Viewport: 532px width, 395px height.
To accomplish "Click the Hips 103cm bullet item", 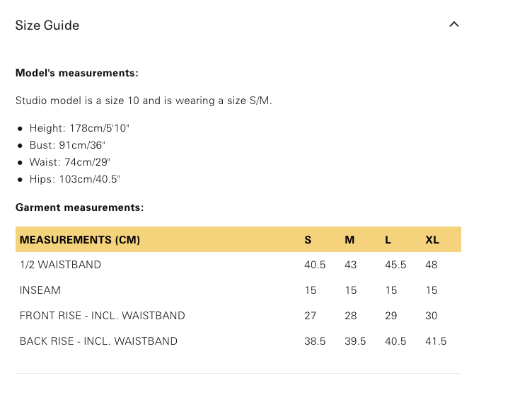I will pos(74,179).
